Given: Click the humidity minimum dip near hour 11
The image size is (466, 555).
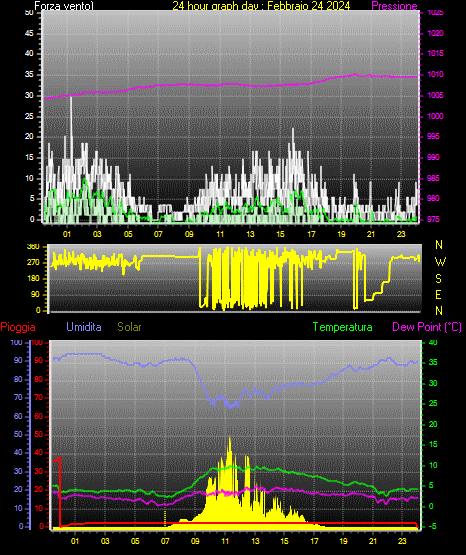Looking at the screenshot, I should pyautogui.click(x=231, y=405).
